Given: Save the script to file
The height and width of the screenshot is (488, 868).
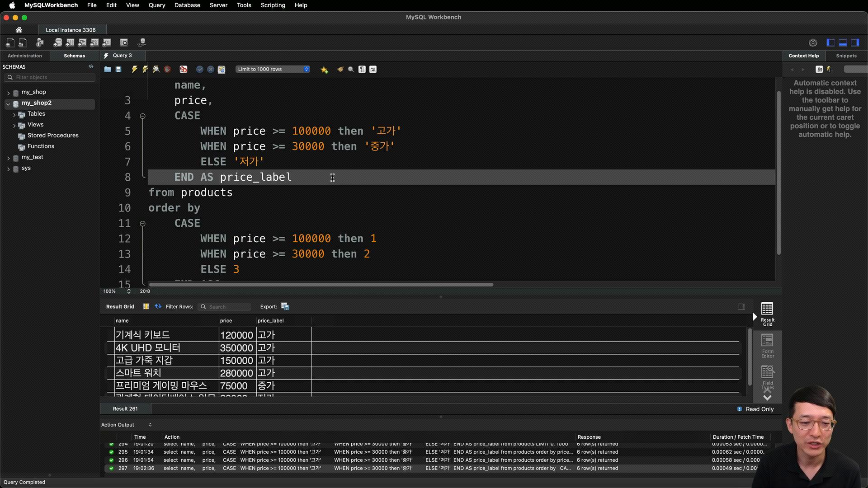Looking at the screenshot, I should [x=118, y=69].
